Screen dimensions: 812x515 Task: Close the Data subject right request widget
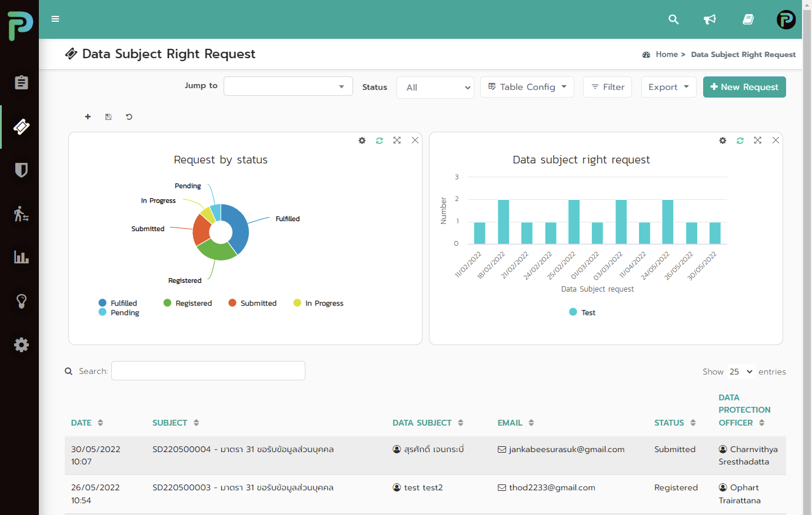point(776,141)
